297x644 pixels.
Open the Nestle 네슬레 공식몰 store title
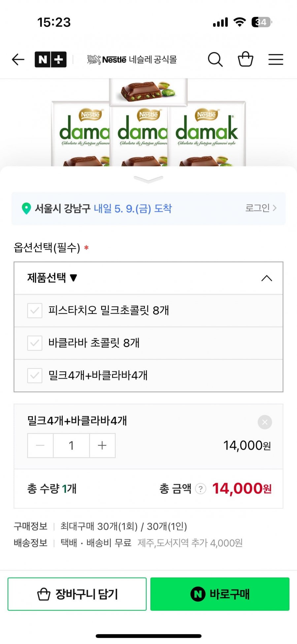[x=132, y=60]
